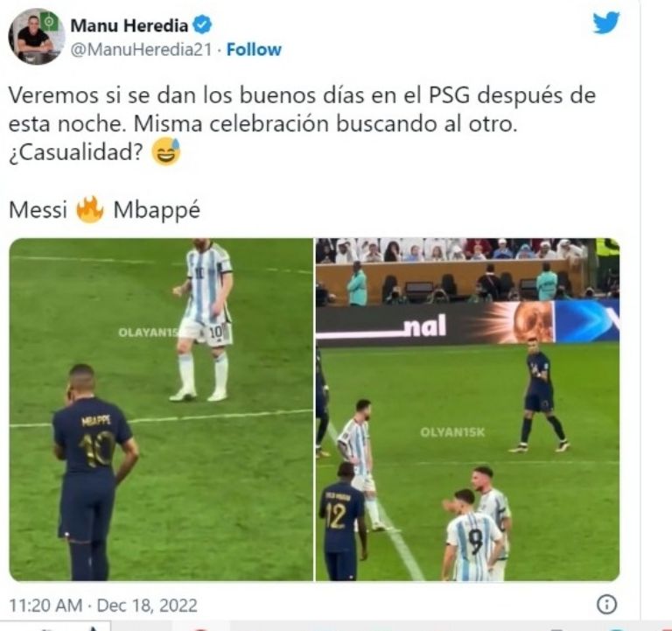Click the fire emoji between names
The height and width of the screenshot is (631, 672).
90,210
